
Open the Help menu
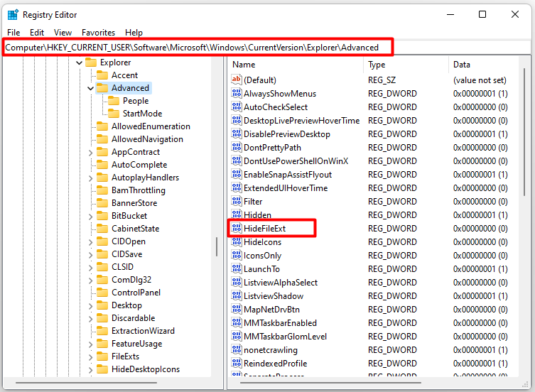[x=134, y=33]
